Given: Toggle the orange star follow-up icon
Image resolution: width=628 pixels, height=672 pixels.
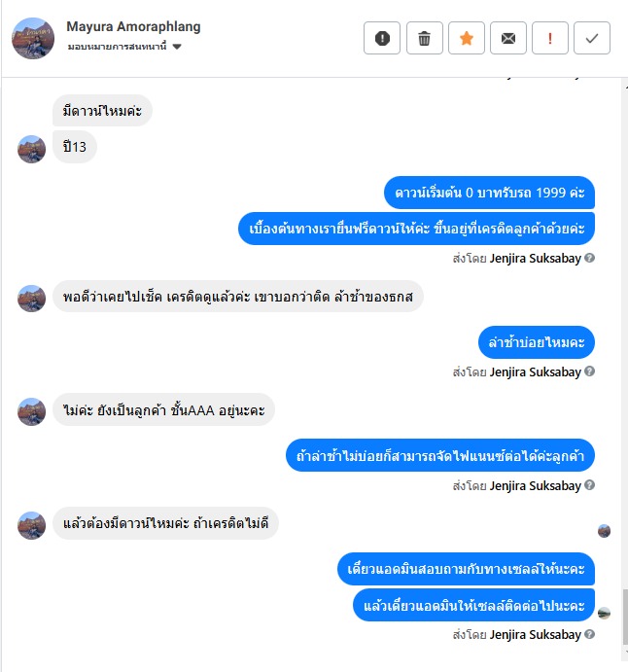Looking at the screenshot, I should coord(466,38).
